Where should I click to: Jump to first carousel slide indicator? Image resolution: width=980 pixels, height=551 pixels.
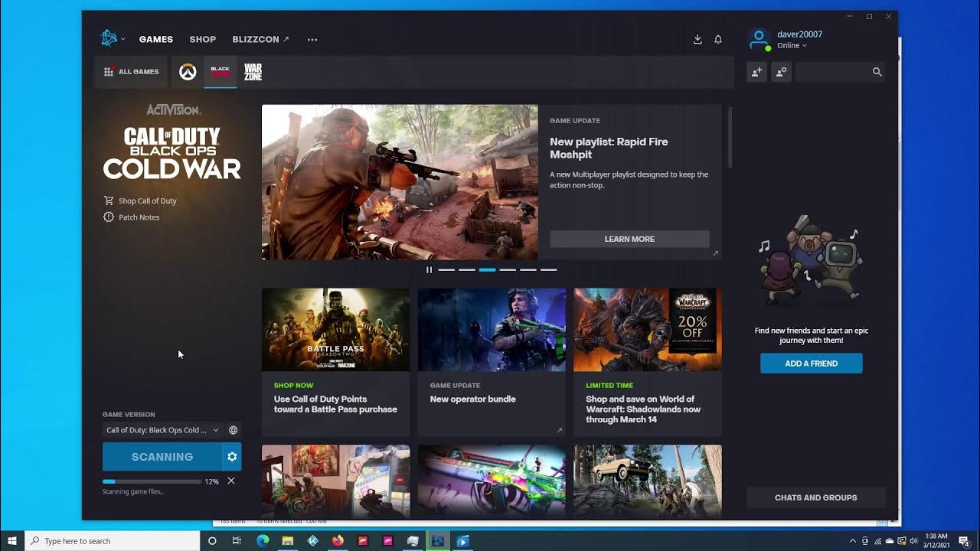(x=446, y=269)
